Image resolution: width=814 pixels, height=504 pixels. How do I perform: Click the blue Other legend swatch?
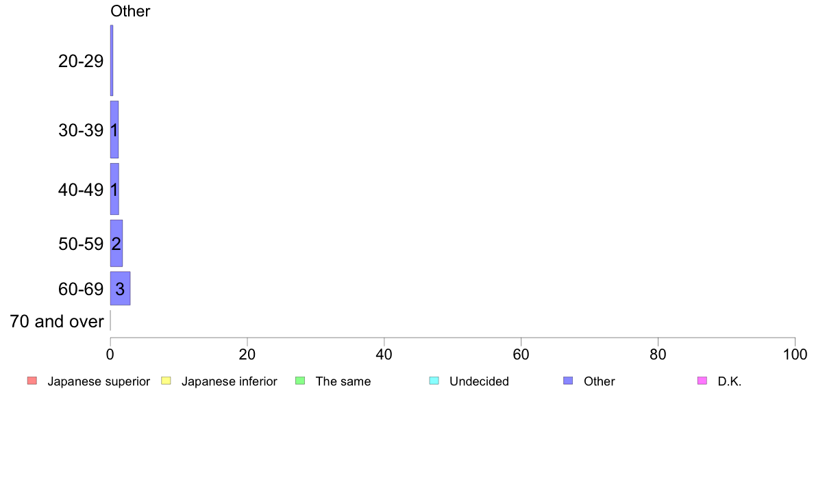(x=569, y=381)
